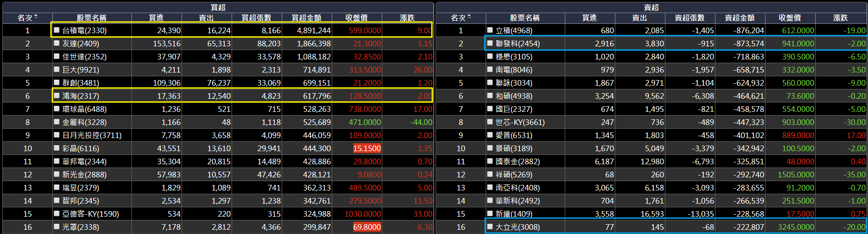The image size is (868, 234).
Task: Click the 買超張數 column header
Action: click(x=256, y=18)
